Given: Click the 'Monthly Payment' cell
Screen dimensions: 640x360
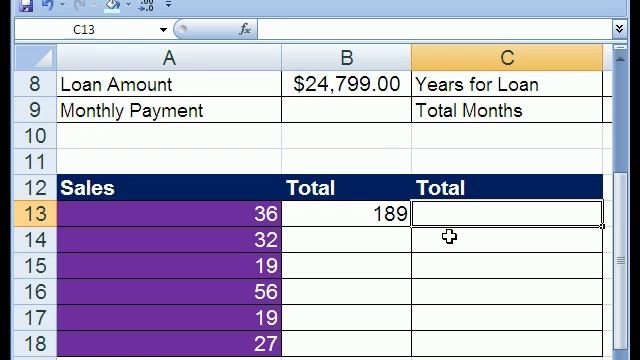Looking at the screenshot, I should (169, 110).
